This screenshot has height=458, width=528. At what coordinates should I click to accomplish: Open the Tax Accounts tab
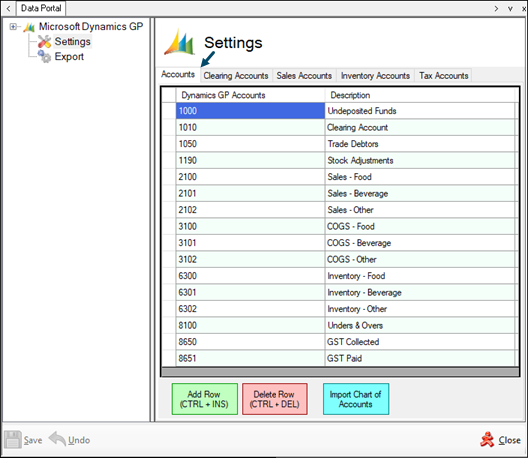click(x=444, y=76)
